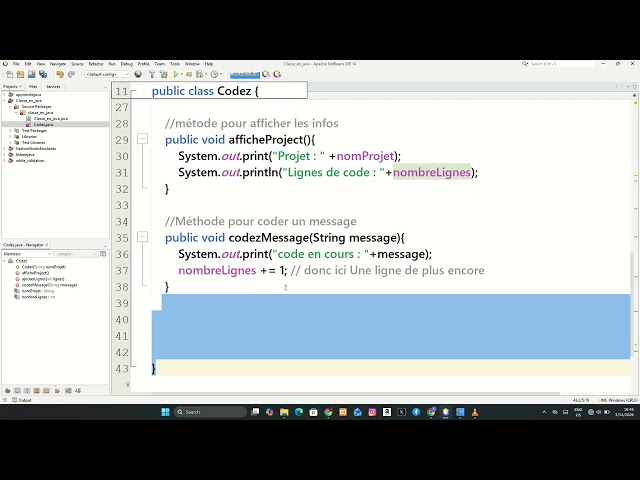Expand the Test Libraries node

click(10, 142)
